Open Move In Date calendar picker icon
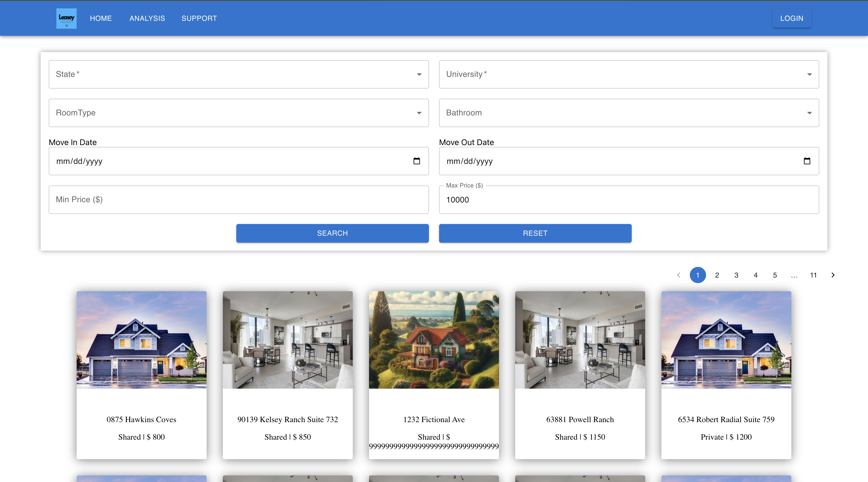This screenshot has width=868, height=482. (416, 161)
